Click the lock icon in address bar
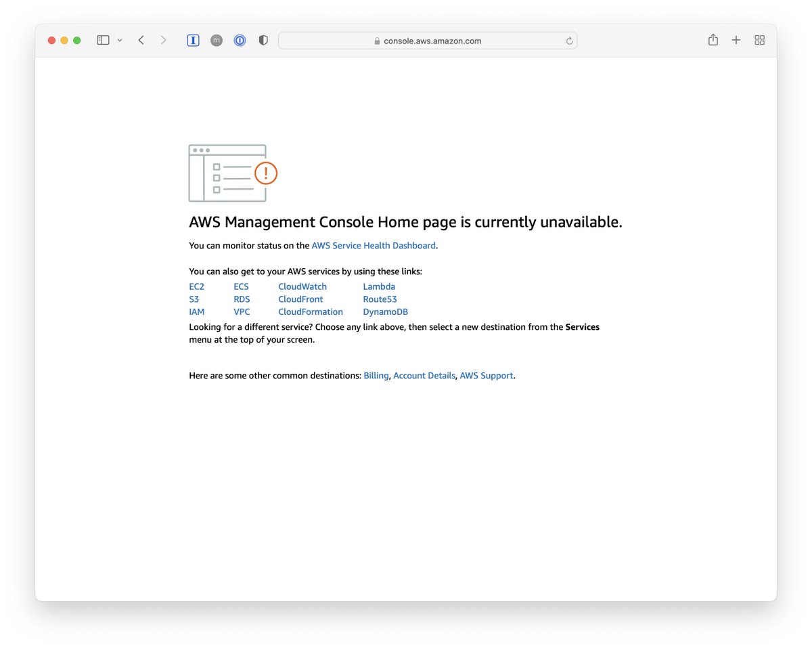This screenshot has width=812, height=648. pyautogui.click(x=378, y=41)
